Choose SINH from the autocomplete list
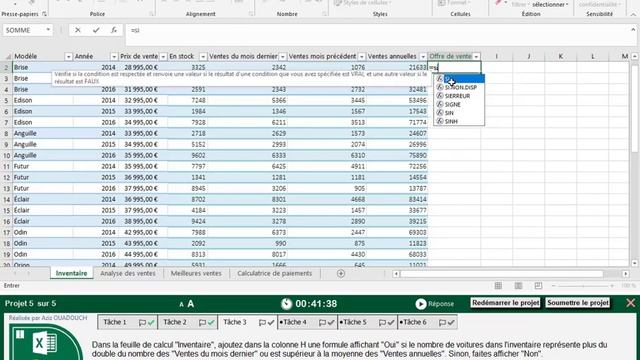 pyautogui.click(x=459, y=122)
